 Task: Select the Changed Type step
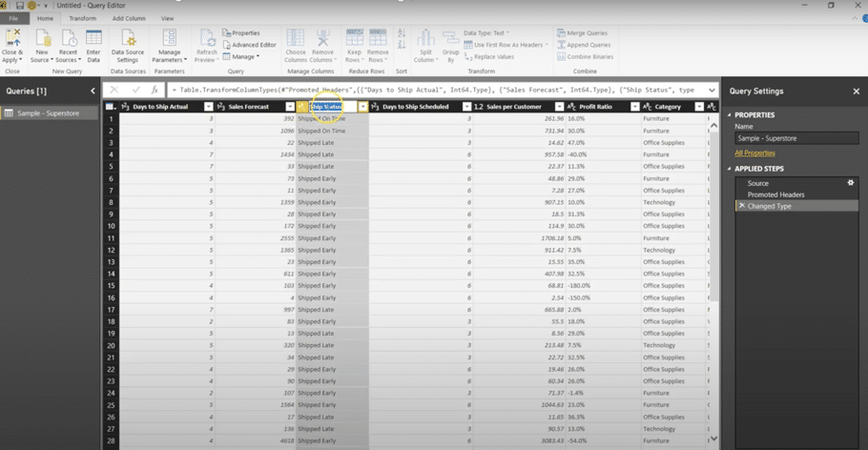point(796,206)
